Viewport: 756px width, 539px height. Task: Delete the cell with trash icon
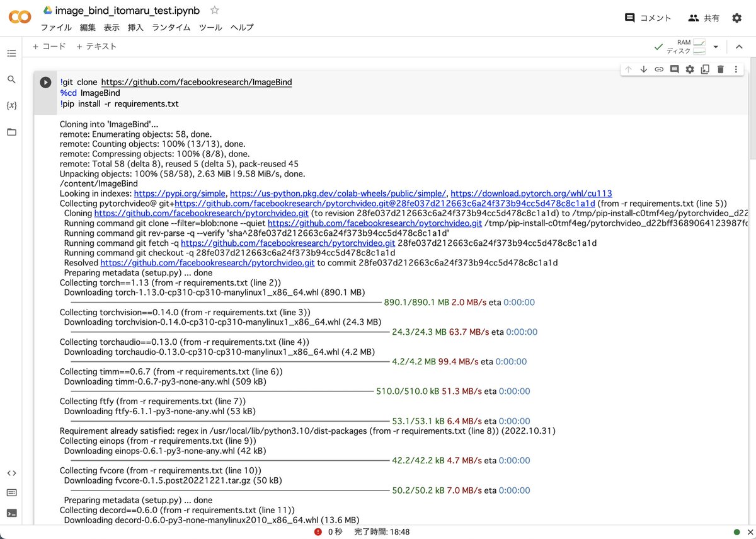click(721, 69)
